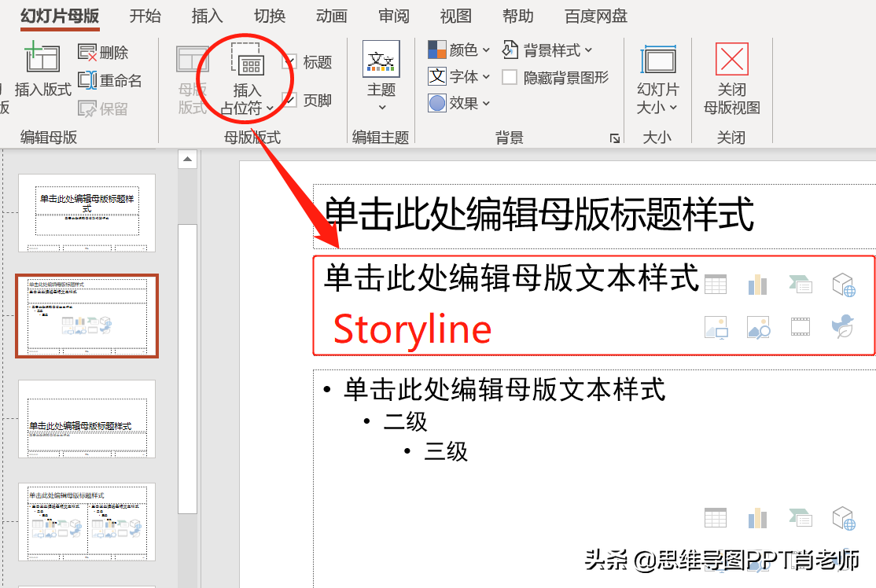Click the thumbnail pane vertical scrollbar
The image size is (876, 588).
click(187, 369)
